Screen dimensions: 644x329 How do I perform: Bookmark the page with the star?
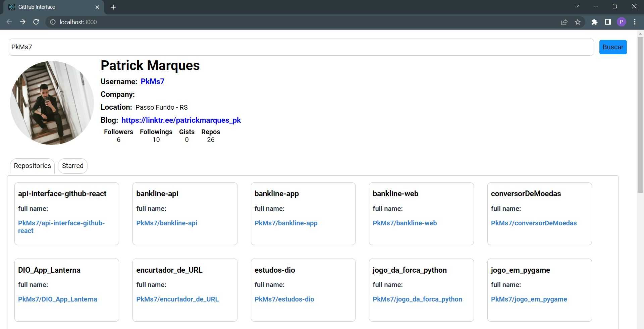point(578,22)
